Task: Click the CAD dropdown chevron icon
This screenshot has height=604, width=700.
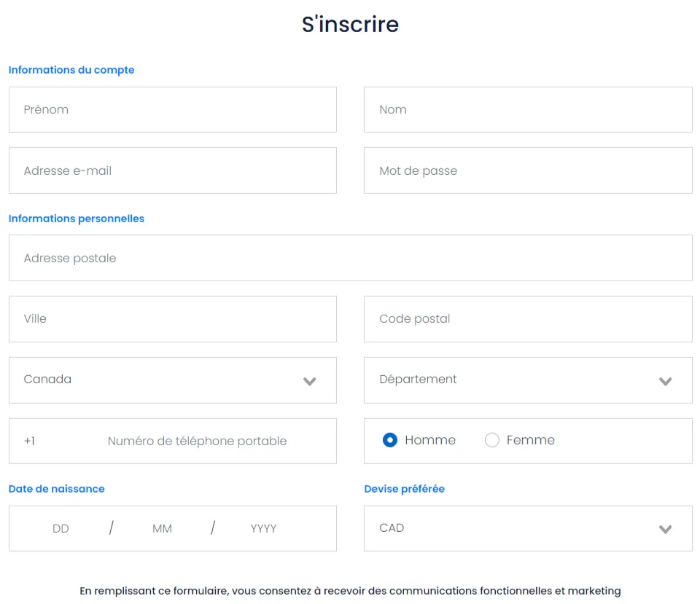Action: [x=665, y=530]
